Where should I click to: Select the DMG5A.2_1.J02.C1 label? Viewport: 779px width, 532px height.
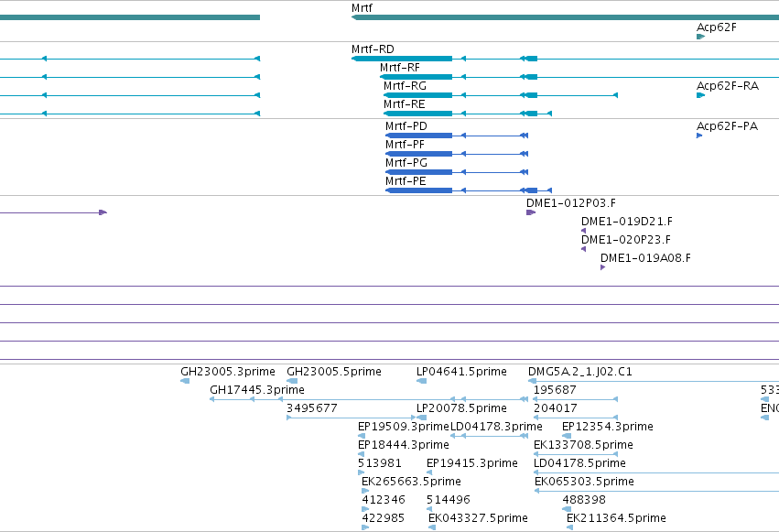(x=580, y=372)
